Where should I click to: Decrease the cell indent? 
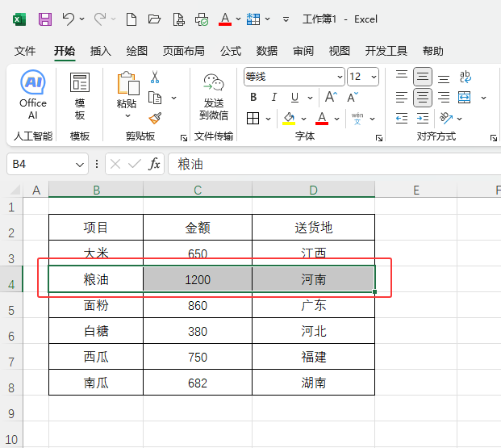click(402, 119)
